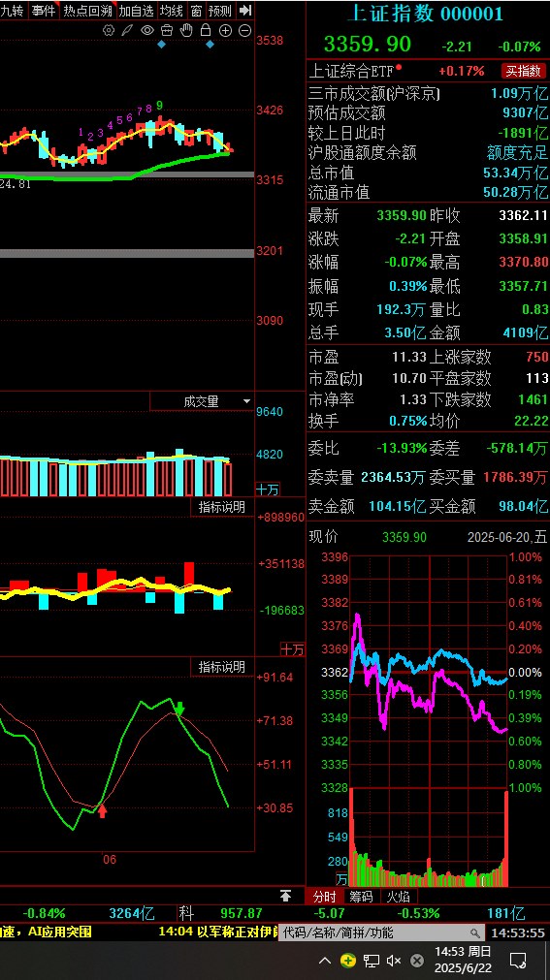This screenshot has height=980, width=550.
Task: Open the toolbox briefcase icon
Action: [167, 30]
